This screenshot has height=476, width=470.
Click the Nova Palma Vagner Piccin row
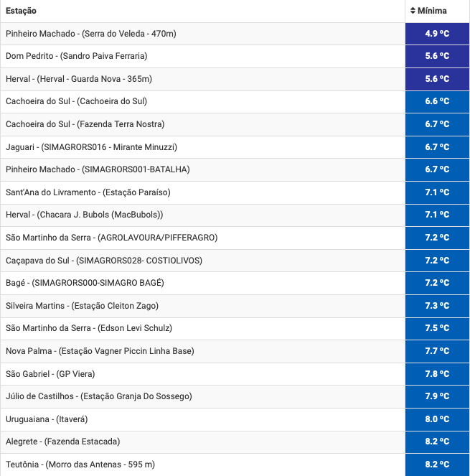point(235,350)
